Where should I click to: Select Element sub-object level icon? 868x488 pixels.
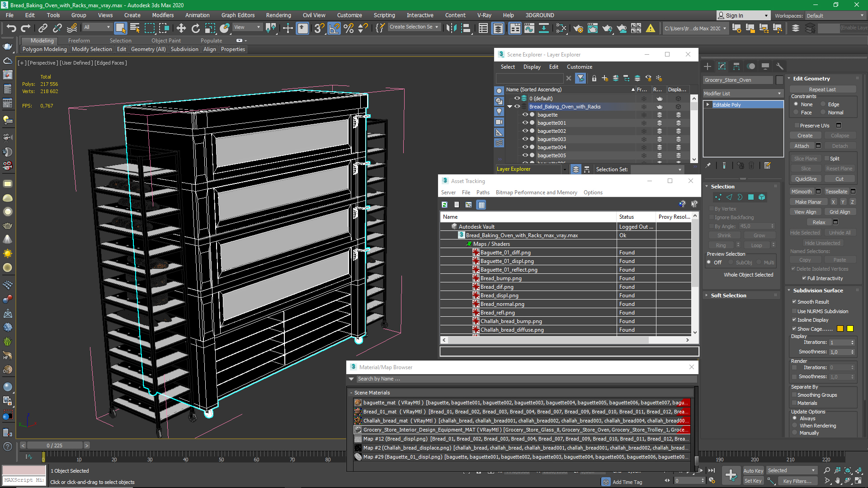(x=762, y=197)
